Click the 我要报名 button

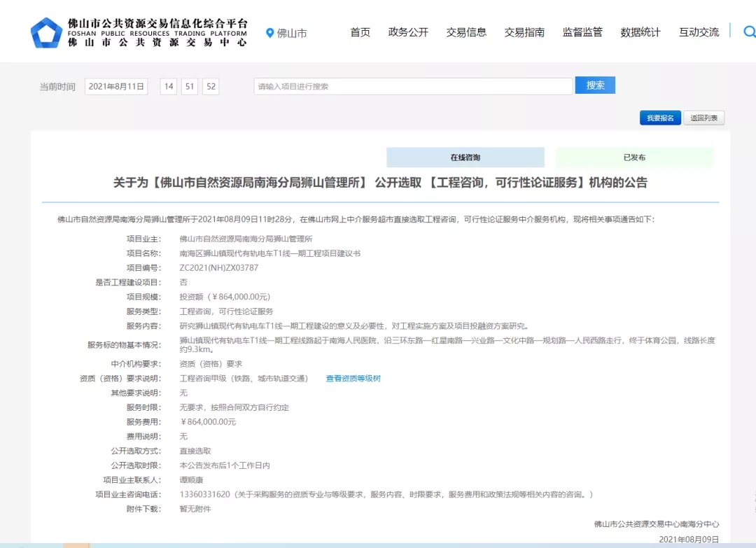click(659, 118)
